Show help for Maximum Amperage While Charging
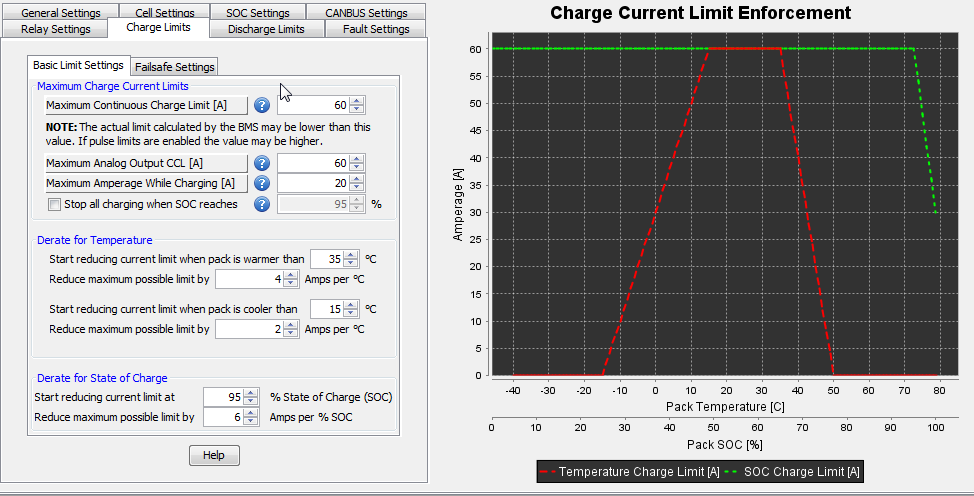The height and width of the screenshot is (496, 974). pyautogui.click(x=262, y=183)
